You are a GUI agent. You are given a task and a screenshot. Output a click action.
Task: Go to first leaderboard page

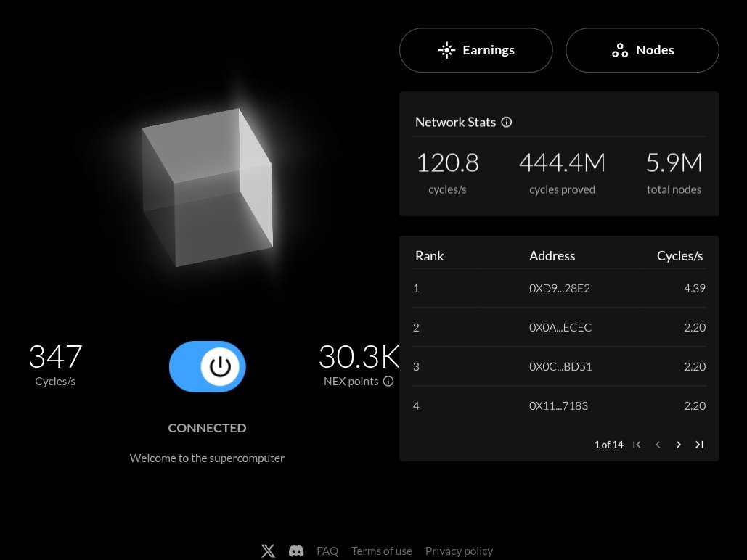[637, 444]
